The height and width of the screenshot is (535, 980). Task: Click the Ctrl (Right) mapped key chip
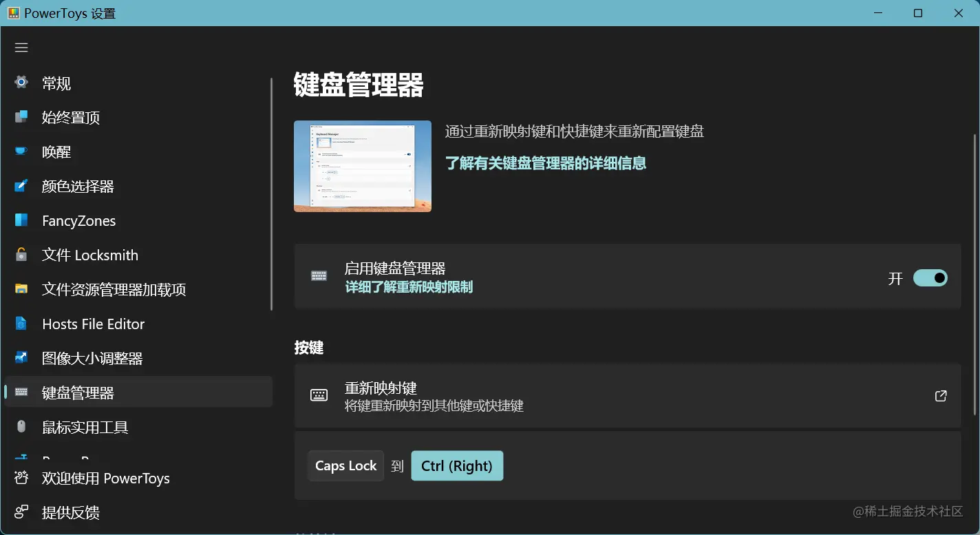[457, 465]
